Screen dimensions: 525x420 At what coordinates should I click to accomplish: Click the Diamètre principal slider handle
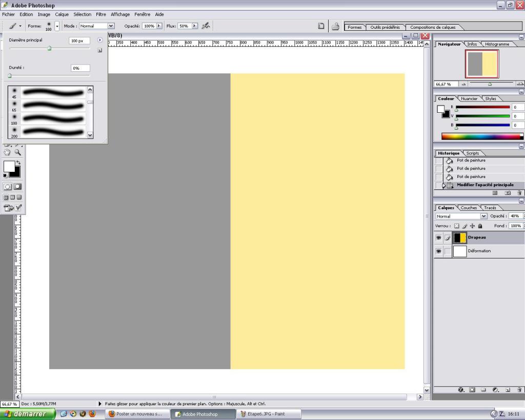pos(50,49)
